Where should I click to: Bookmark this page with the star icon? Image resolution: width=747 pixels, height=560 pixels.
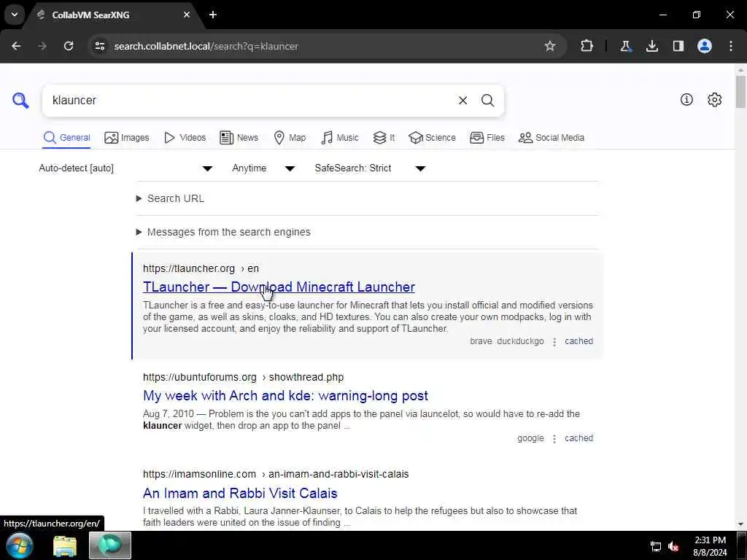point(550,46)
